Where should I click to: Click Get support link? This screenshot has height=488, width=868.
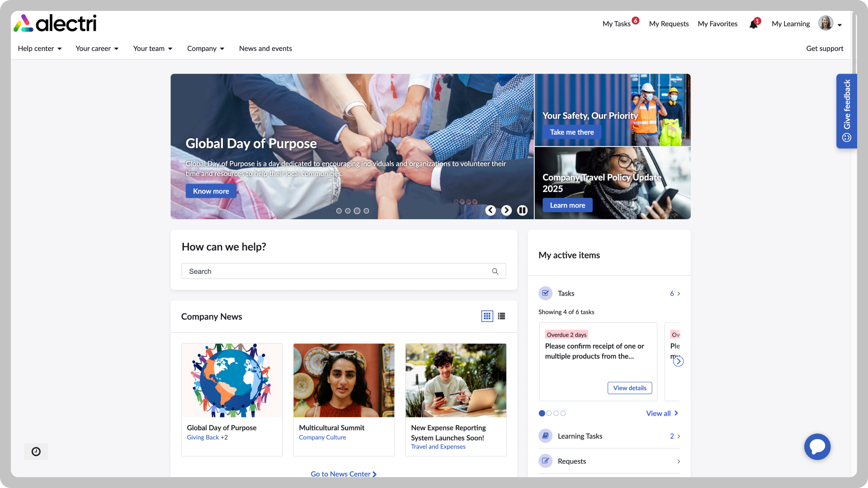[825, 48]
